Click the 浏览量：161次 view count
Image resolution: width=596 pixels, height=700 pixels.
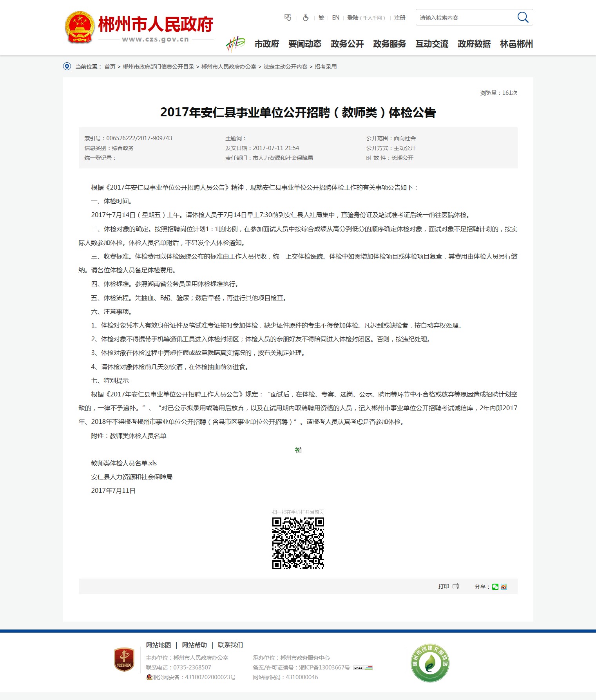pyautogui.click(x=499, y=93)
